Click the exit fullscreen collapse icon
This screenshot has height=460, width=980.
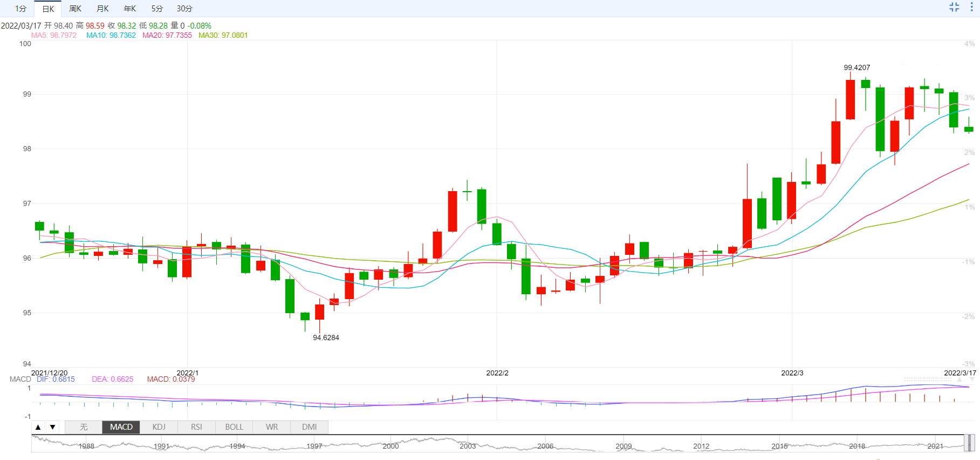coord(954,7)
